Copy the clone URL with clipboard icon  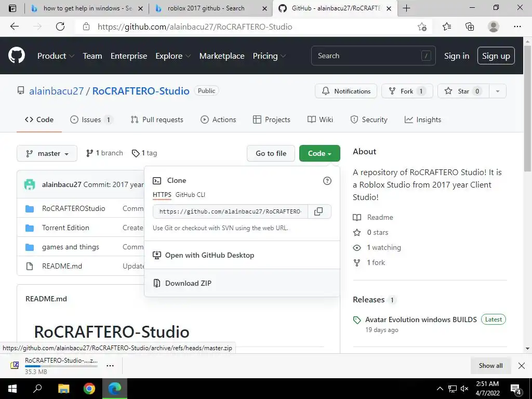click(318, 211)
